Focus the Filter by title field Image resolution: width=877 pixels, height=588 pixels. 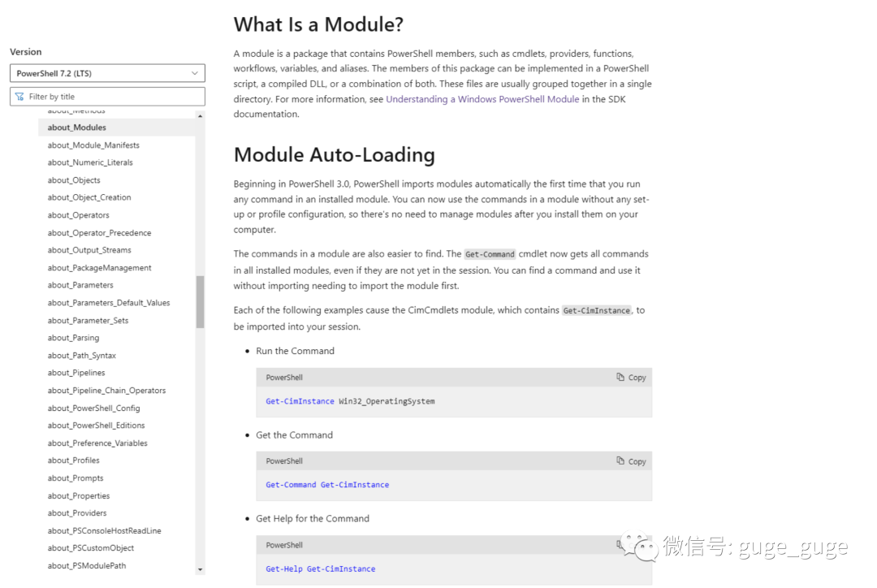pyautogui.click(x=107, y=97)
